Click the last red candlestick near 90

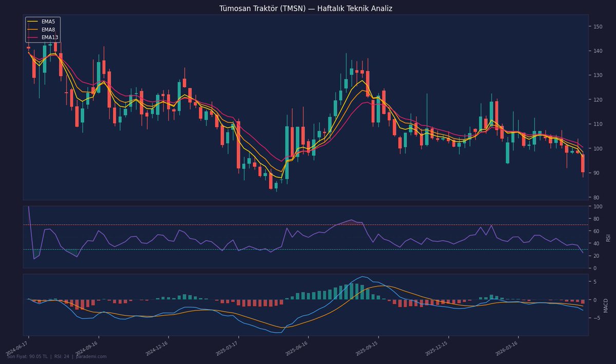[583, 163]
